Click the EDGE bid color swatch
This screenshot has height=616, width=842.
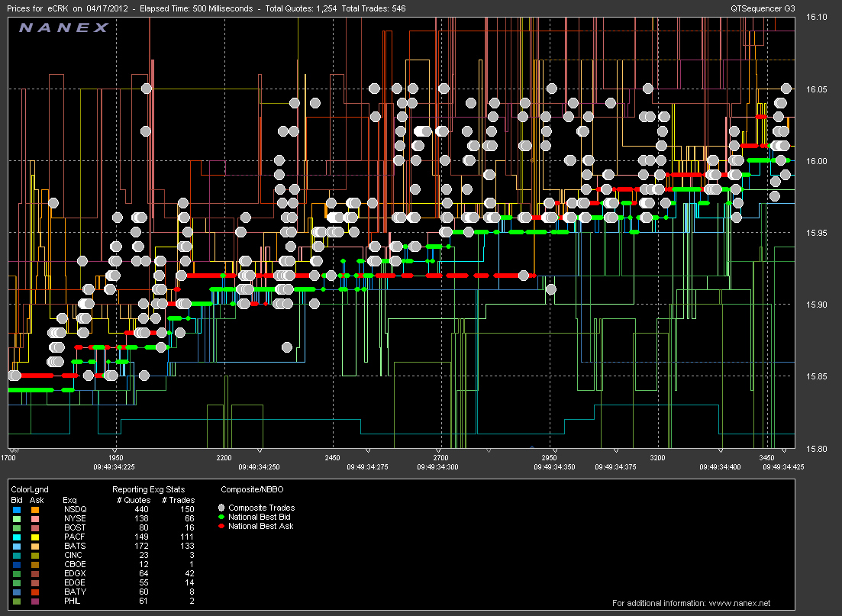(x=17, y=582)
